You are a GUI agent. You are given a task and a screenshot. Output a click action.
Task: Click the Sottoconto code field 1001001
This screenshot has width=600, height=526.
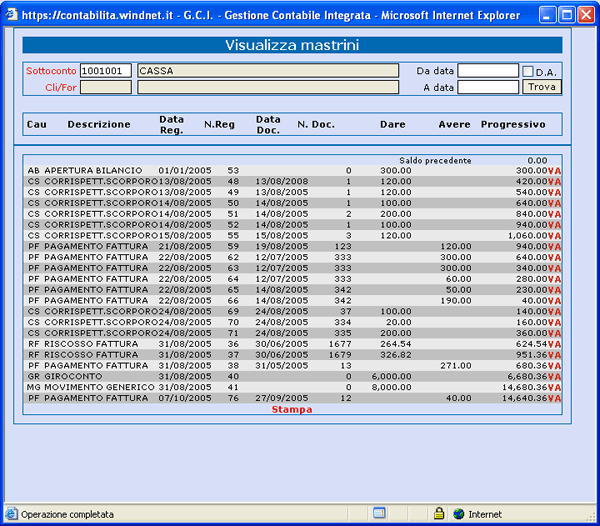tap(106, 71)
